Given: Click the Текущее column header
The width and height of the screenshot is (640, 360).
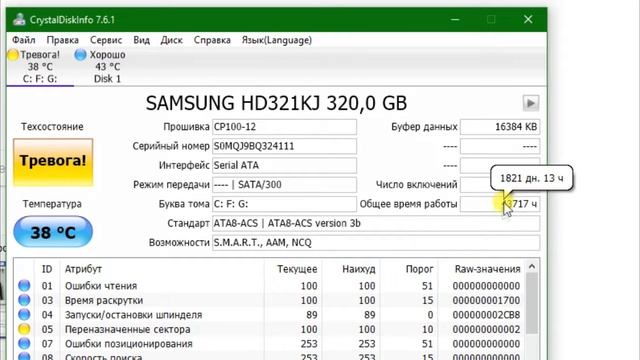Looking at the screenshot, I should [x=297, y=269].
